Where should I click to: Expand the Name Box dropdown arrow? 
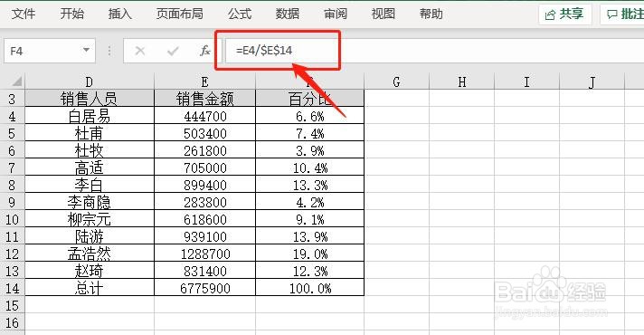click(x=86, y=50)
